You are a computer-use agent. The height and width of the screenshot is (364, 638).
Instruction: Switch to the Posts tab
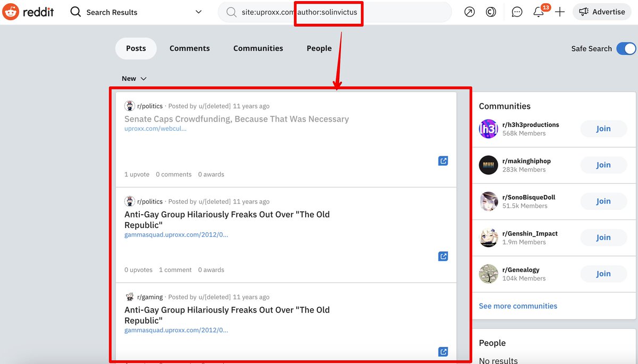136,48
